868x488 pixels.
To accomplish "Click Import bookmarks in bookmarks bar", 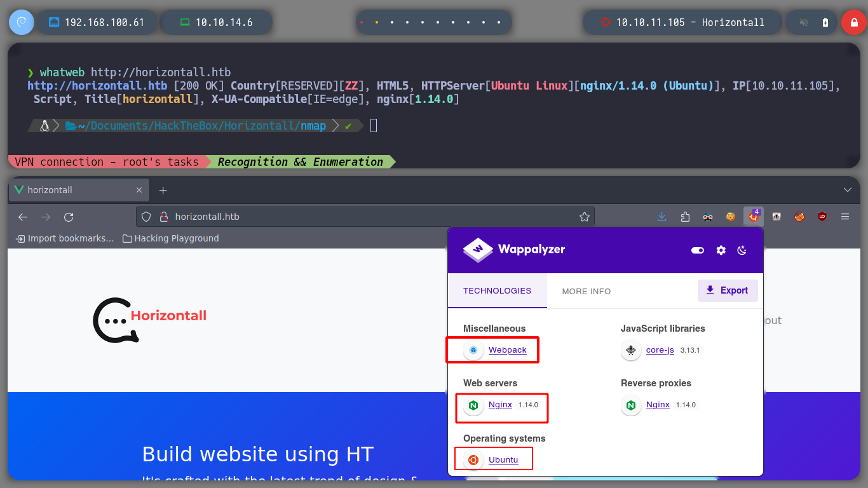I will pyautogui.click(x=65, y=238).
